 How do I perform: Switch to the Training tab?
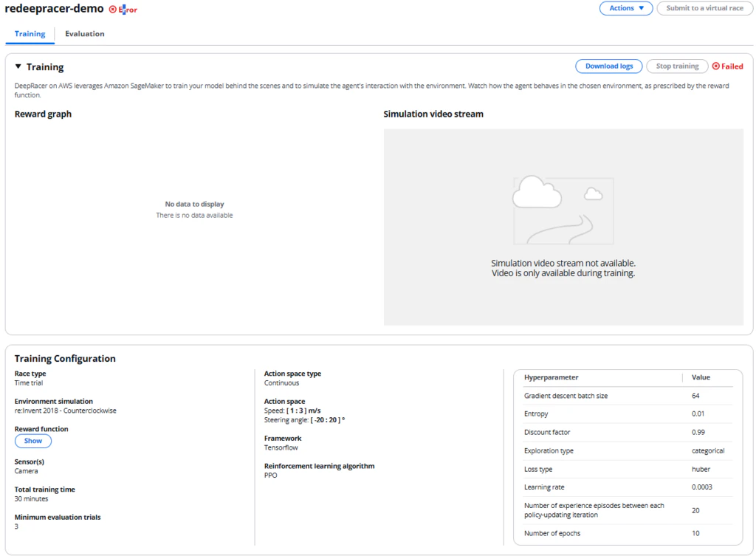(x=30, y=34)
